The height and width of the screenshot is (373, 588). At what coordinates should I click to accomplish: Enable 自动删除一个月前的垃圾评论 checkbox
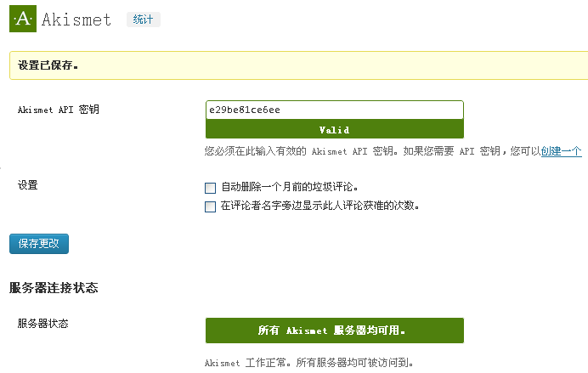[x=211, y=188]
